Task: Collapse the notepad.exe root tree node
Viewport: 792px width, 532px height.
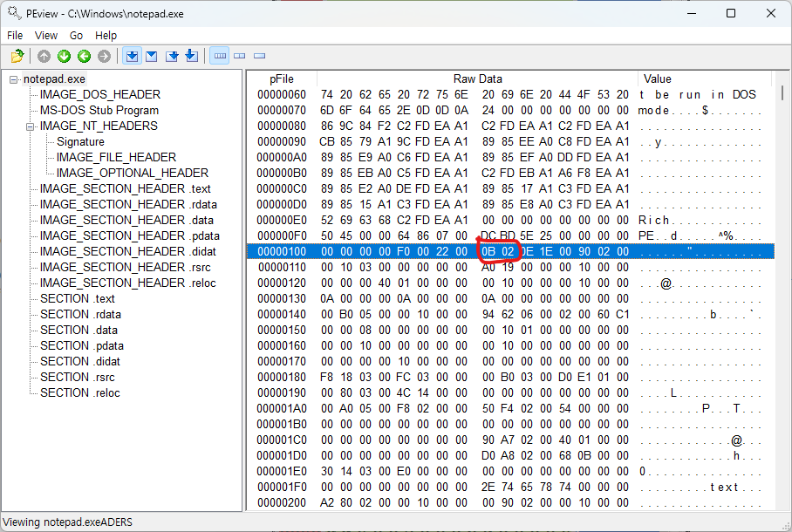Action: point(14,79)
